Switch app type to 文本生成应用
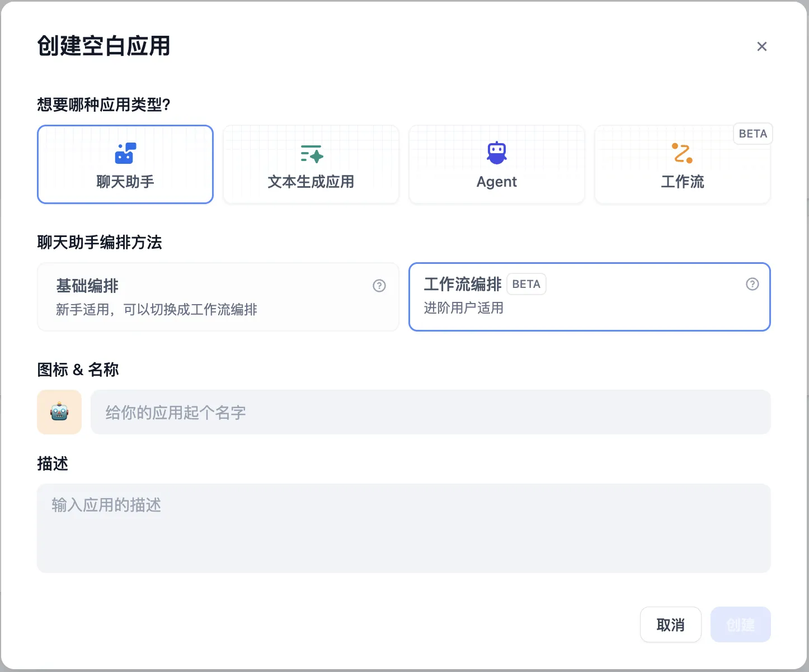This screenshot has height=672, width=809. [x=311, y=182]
